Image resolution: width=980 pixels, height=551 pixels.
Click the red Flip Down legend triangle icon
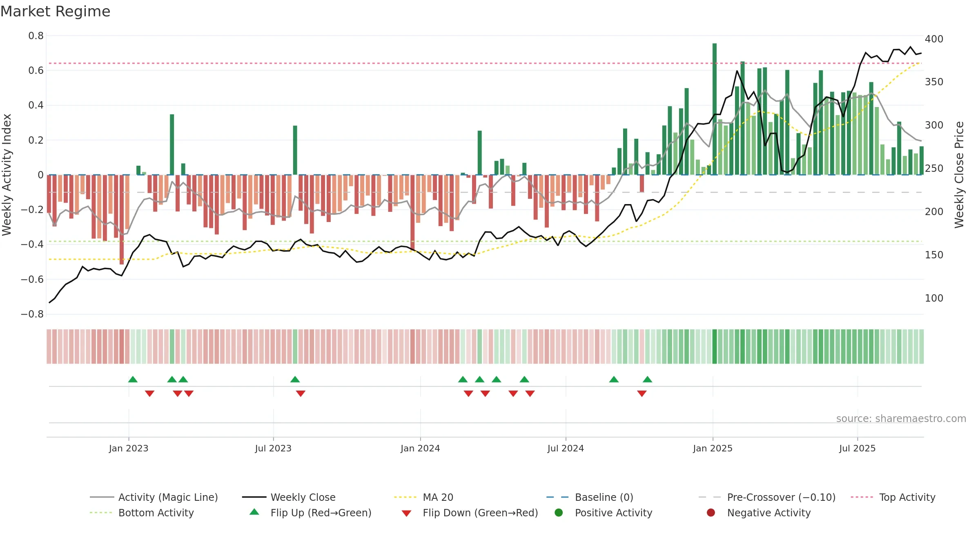click(406, 513)
